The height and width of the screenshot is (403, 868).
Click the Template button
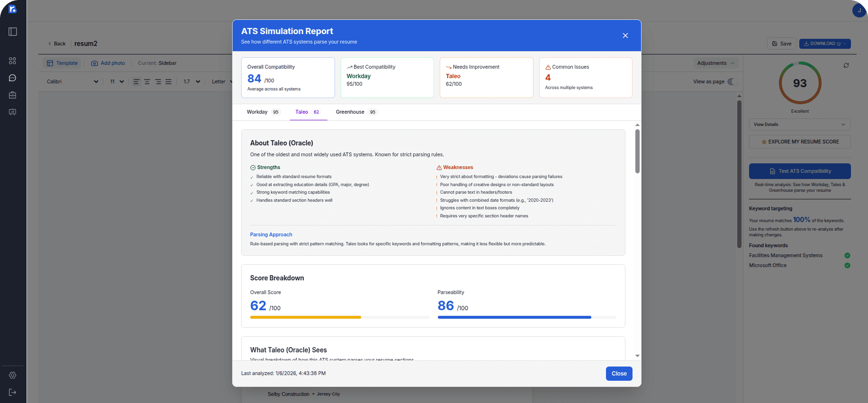(x=62, y=63)
